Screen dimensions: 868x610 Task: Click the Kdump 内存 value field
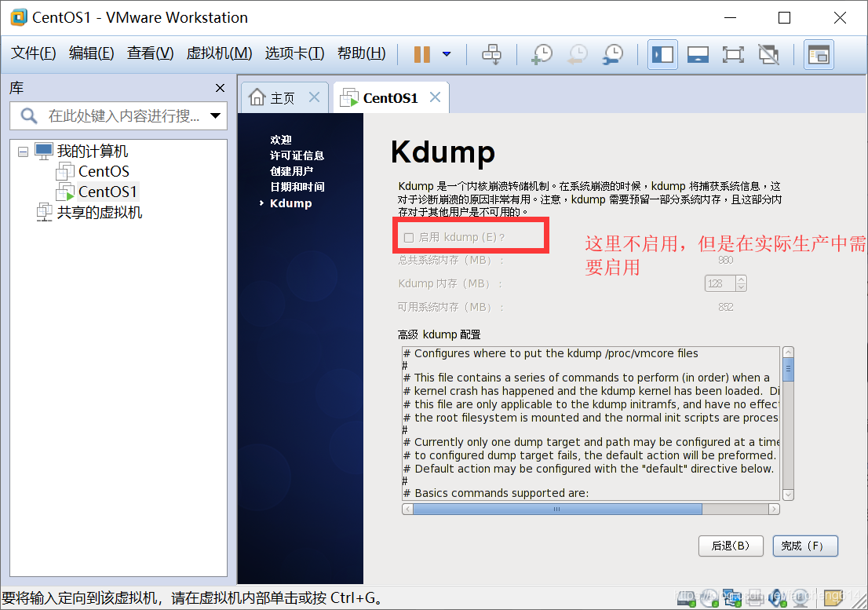tap(720, 284)
